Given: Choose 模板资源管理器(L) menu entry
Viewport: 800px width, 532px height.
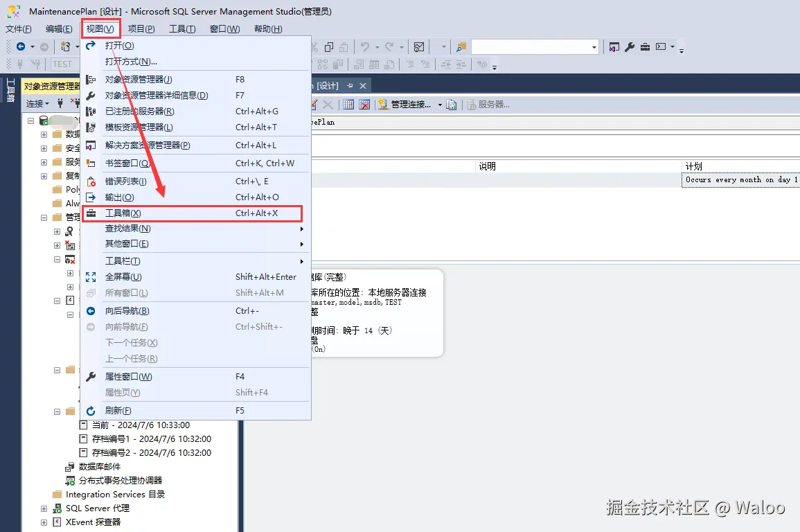Looking at the screenshot, I should 195,127.
